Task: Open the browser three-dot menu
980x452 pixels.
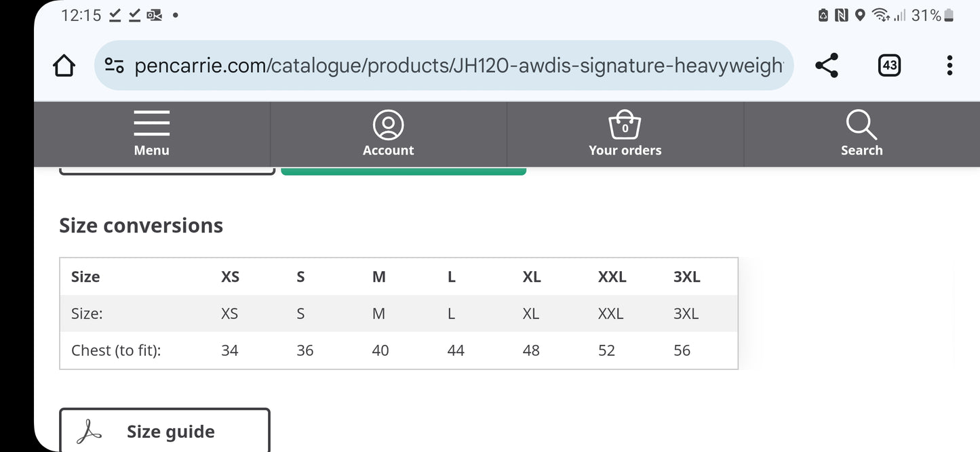Action: coord(949,66)
